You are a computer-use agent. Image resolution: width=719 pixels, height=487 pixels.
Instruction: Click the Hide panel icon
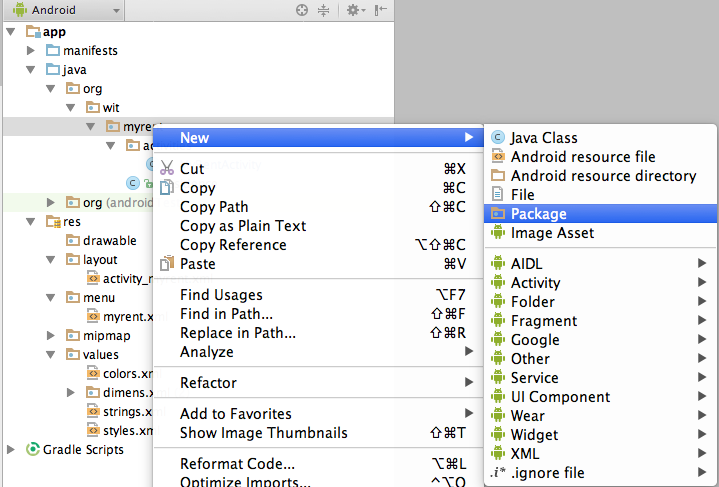381,10
